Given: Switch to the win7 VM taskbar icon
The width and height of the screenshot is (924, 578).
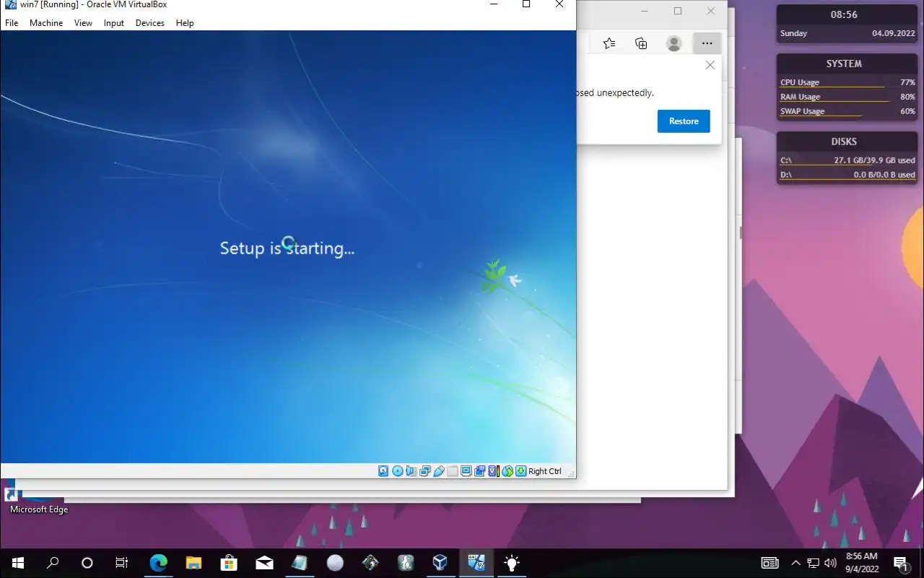Looking at the screenshot, I should click(x=476, y=563).
